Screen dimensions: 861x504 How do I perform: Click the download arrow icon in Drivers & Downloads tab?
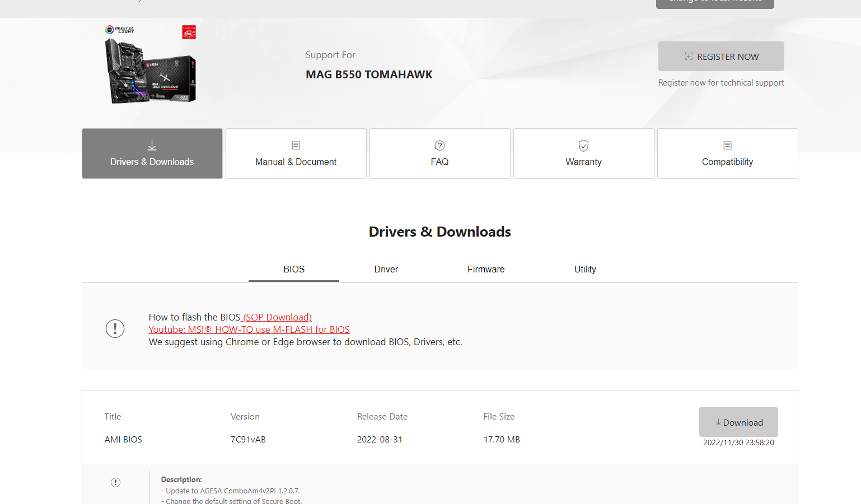pos(152,145)
